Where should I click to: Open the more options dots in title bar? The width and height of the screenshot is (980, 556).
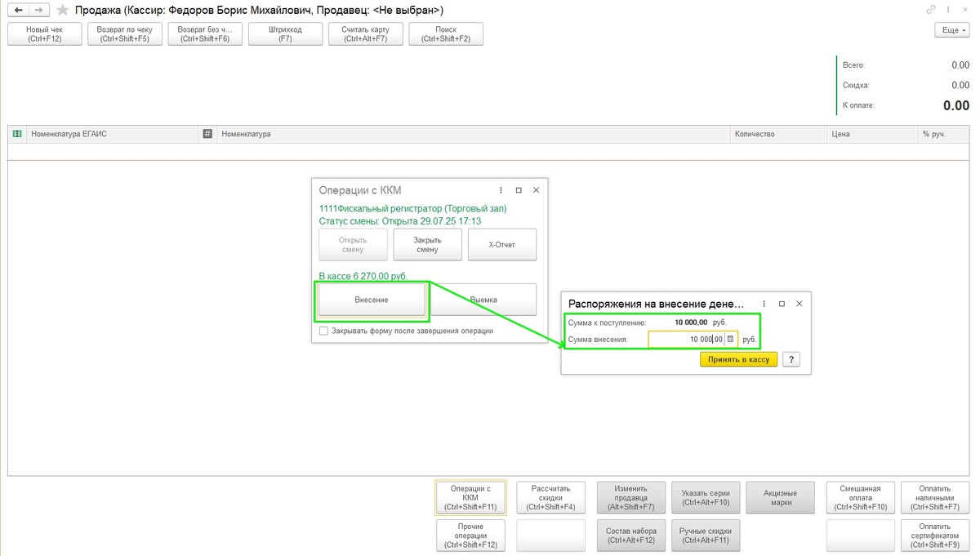click(948, 10)
